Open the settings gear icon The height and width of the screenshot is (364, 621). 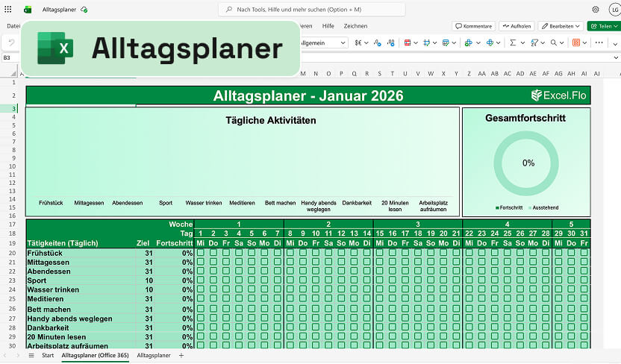(x=596, y=10)
